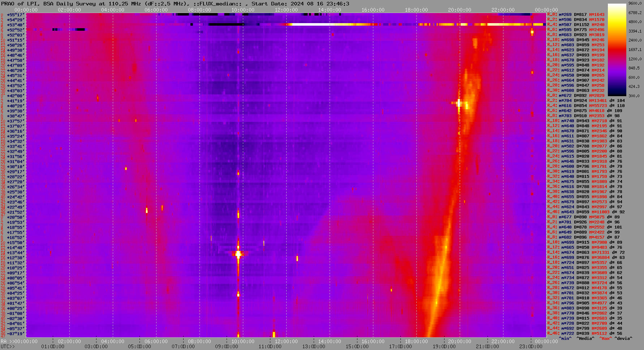
Task: Select the declination label -01°00'
Action: [x=16, y=313]
